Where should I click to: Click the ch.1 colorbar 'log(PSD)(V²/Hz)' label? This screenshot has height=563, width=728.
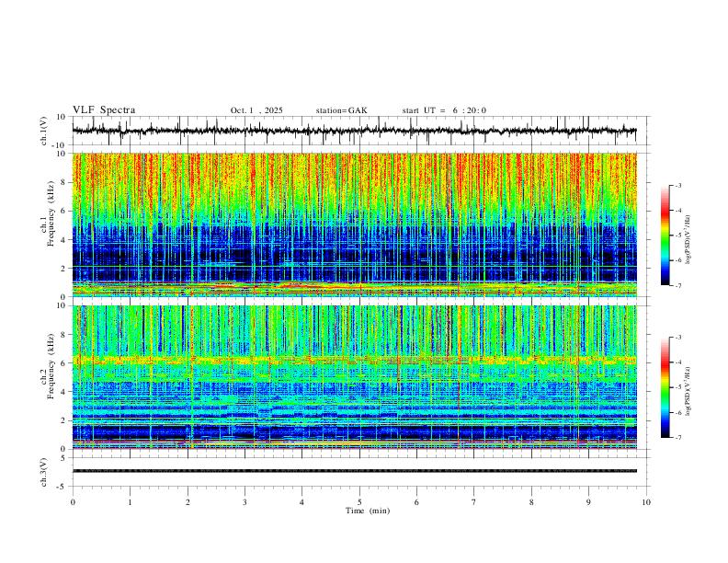[688, 240]
